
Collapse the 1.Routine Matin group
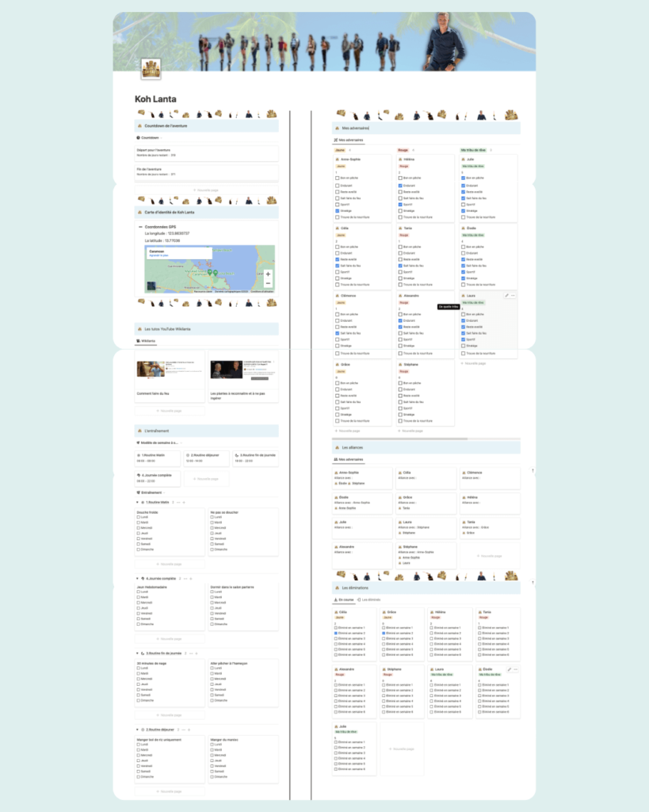pyautogui.click(x=137, y=502)
